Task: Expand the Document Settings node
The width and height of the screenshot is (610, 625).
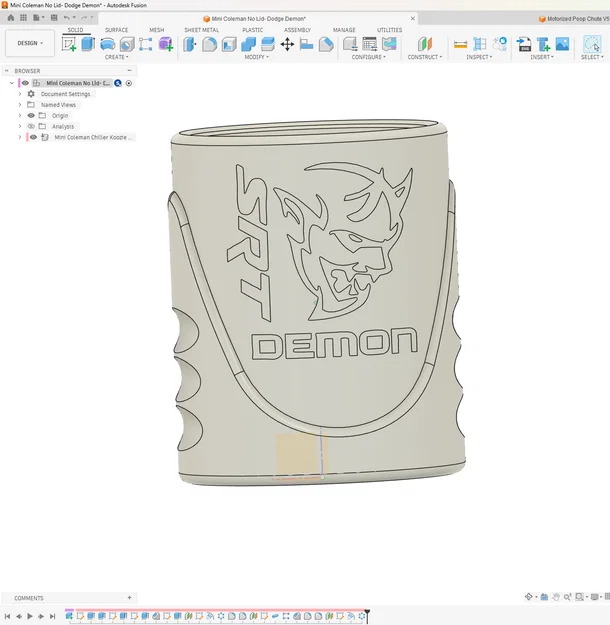Action: point(20,94)
